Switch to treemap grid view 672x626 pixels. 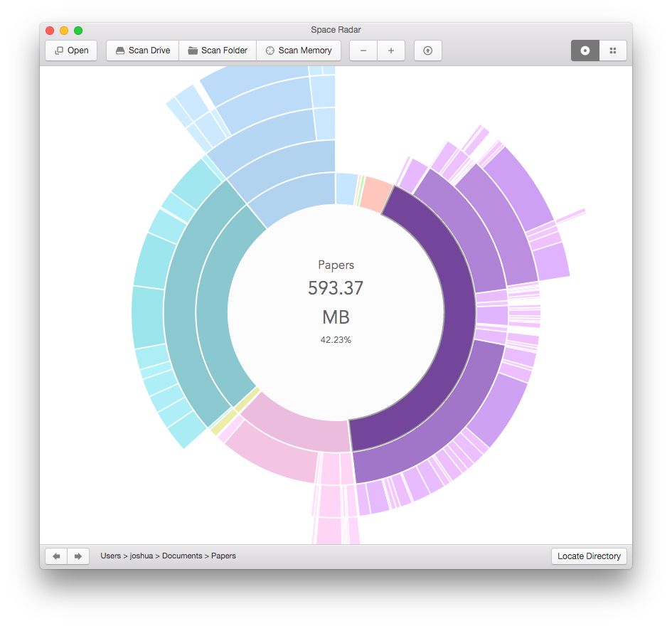pyautogui.click(x=612, y=51)
